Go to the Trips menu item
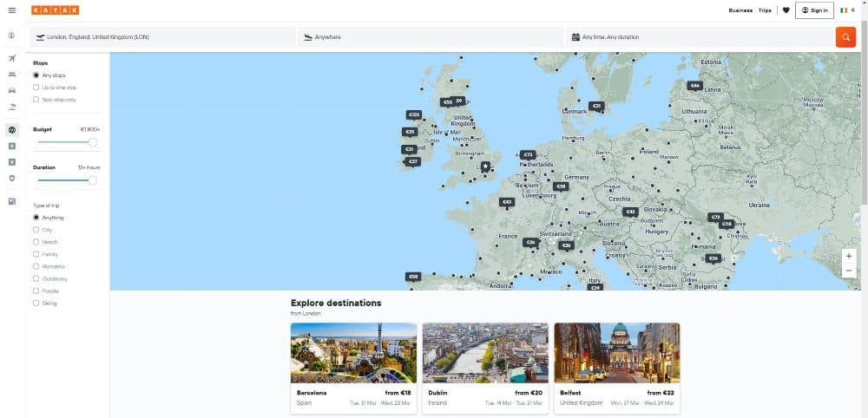Viewport: 868px width, 418px height. coord(765,10)
